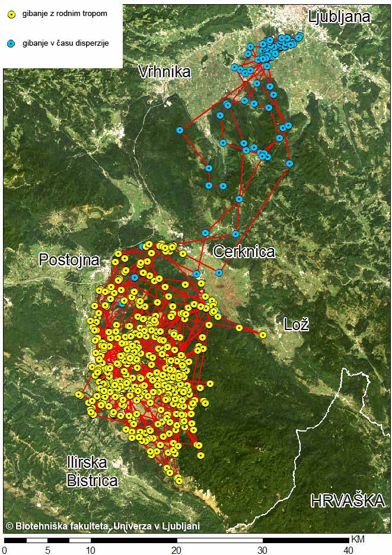Click the blue dot legend symbol
Viewport: 392px width, 555px height.
point(12,43)
